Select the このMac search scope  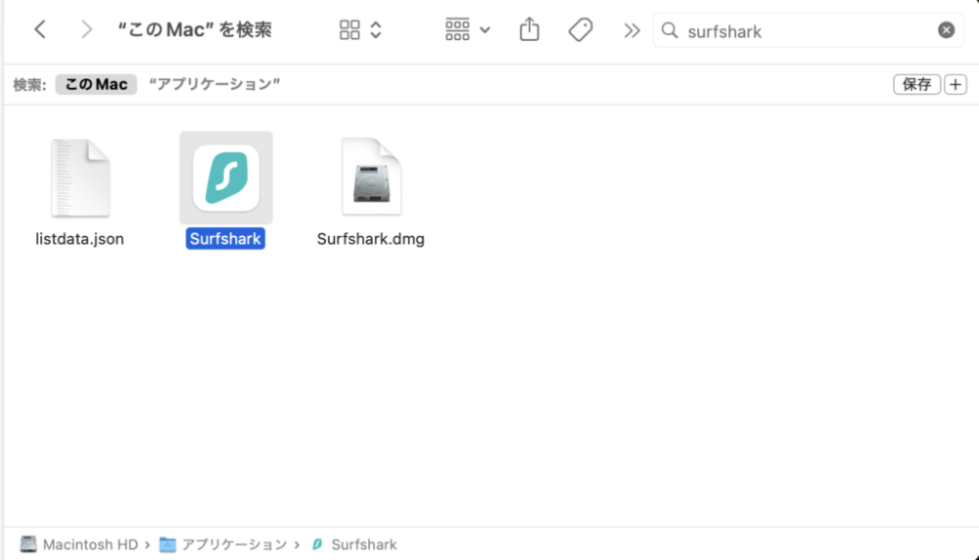pyautogui.click(x=96, y=84)
